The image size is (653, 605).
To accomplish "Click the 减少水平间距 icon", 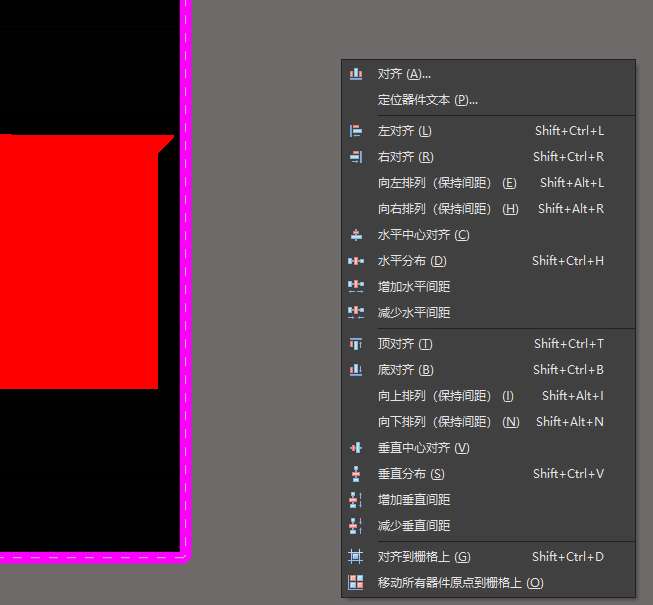I will [x=356, y=312].
